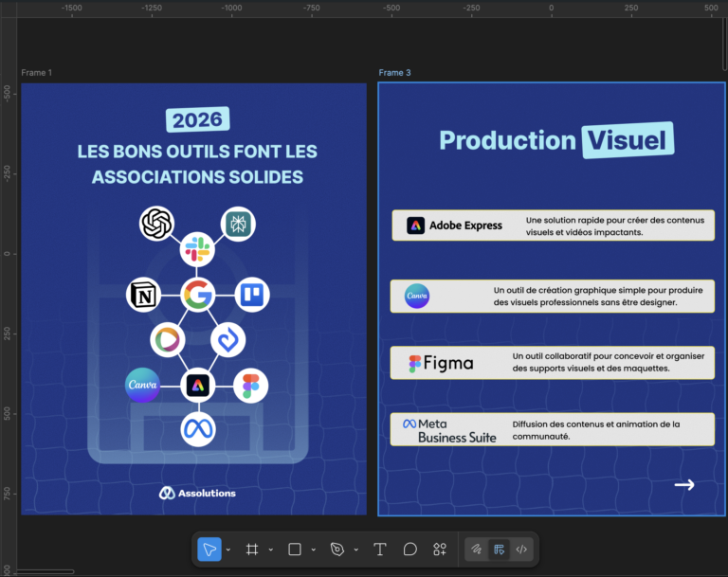This screenshot has width=728, height=577.
Task: Select the Text tool
Action: pyautogui.click(x=380, y=550)
